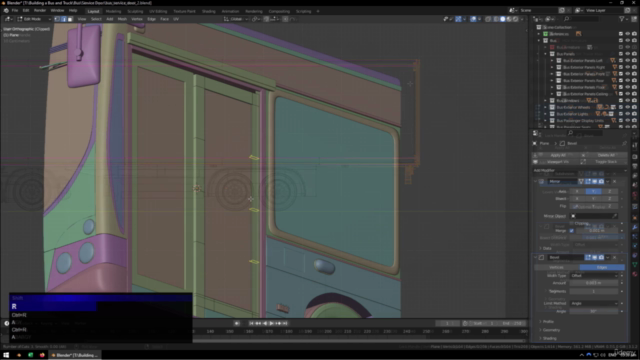Toggle Mirror axis Y button

(593, 191)
